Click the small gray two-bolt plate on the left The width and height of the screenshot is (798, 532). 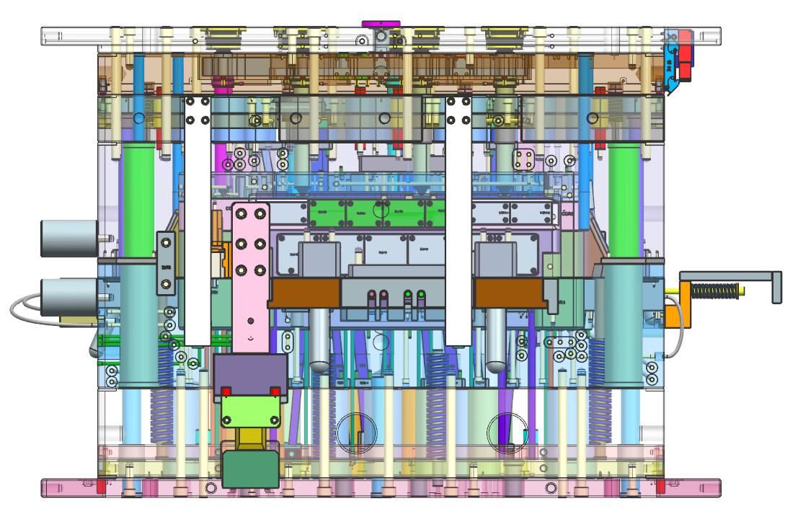tap(167, 265)
